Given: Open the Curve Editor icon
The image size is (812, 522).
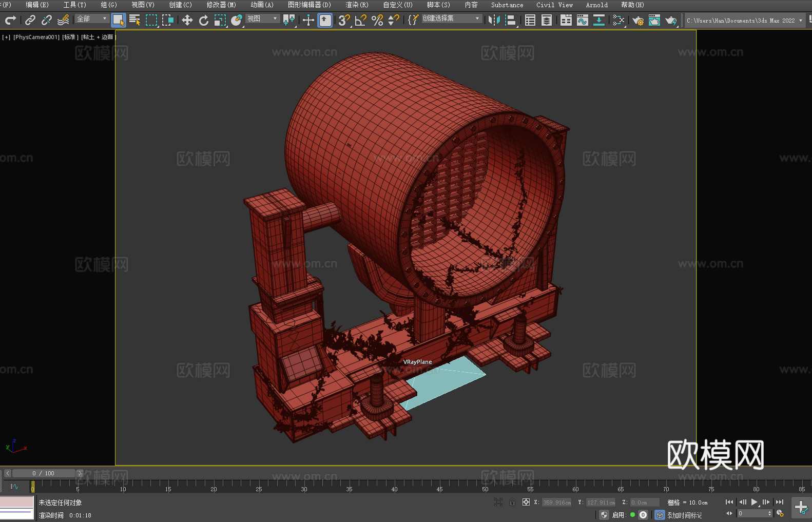Looking at the screenshot, I should point(582,20).
